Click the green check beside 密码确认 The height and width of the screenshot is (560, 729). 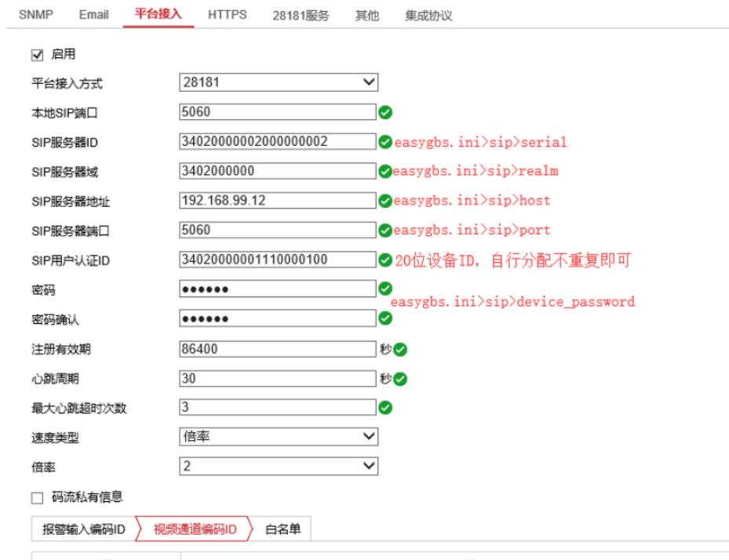(x=385, y=318)
